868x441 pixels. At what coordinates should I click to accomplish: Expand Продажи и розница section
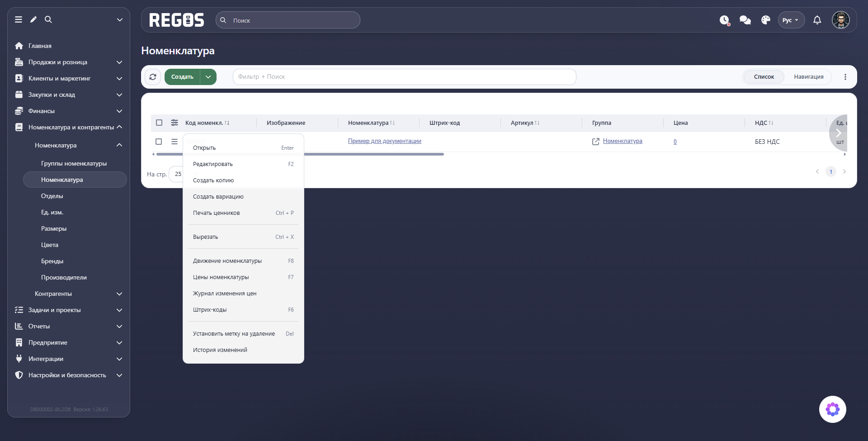69,62
